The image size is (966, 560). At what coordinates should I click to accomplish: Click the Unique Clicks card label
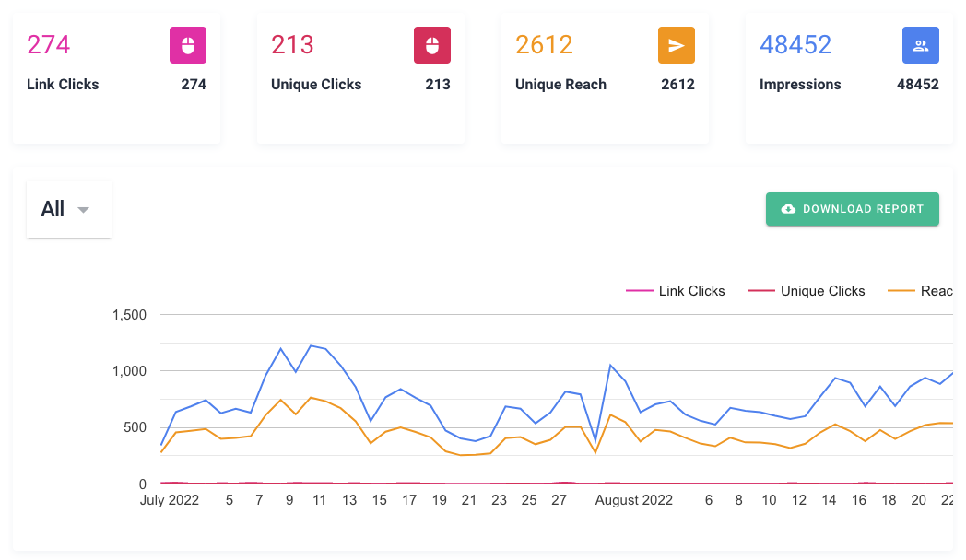[316, 85]
